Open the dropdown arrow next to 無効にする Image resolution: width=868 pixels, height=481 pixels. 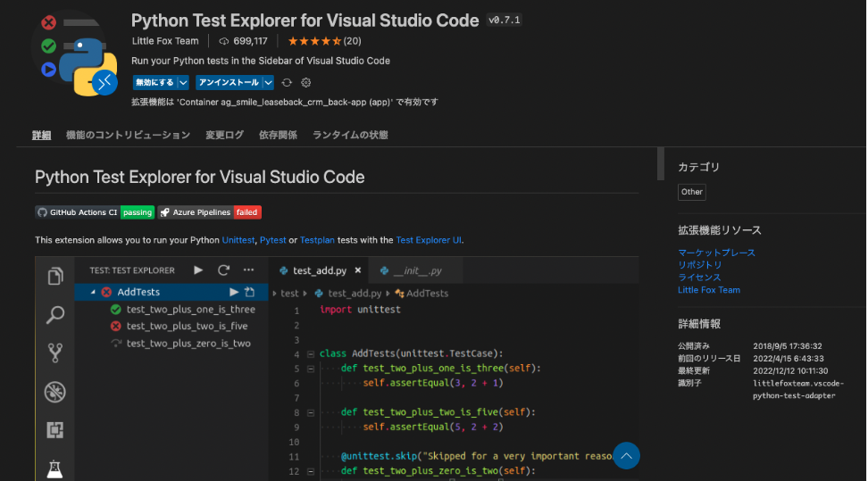pyautogui.click(x=183, y=82)
